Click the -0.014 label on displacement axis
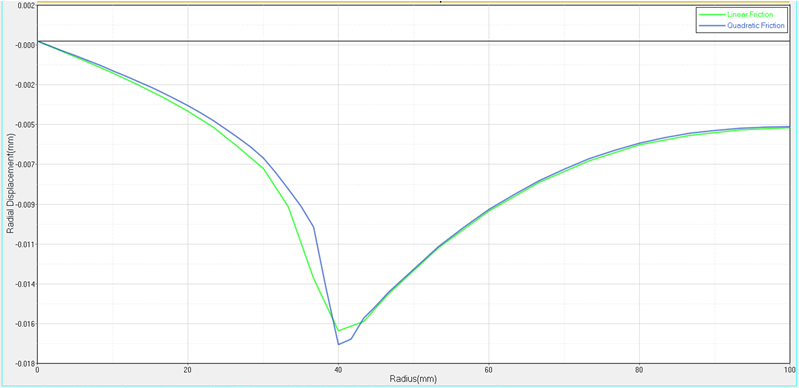The image size is (799, 388). click(x=24, y=284)
